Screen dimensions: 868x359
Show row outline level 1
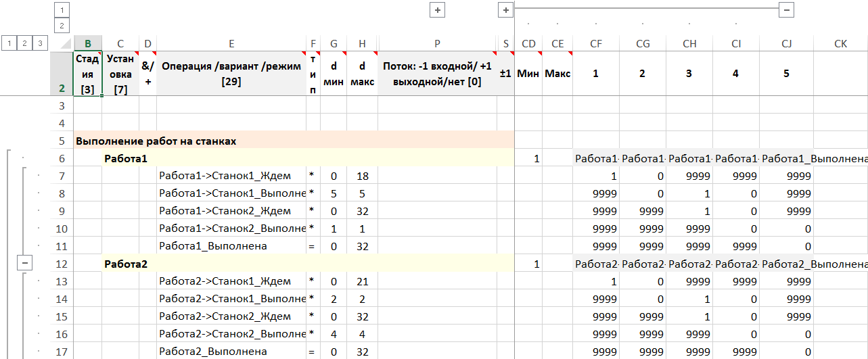click(9, 43)
